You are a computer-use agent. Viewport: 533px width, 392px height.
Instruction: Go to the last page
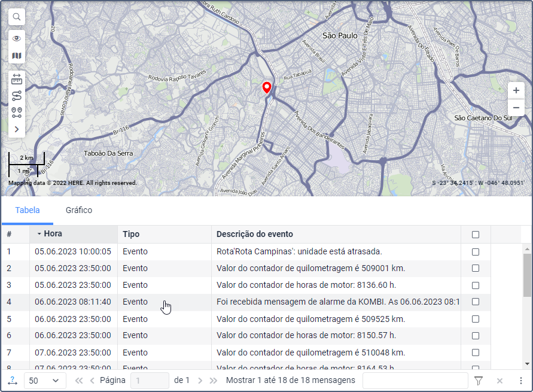point(214,381)
